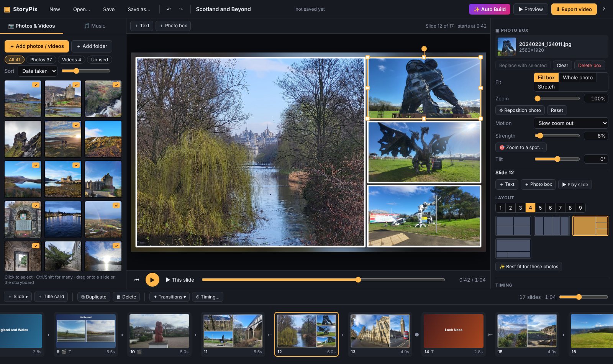This screenshot has width=613, height=364.
Task: Click the Zoom percentage input field
Action: tap(596, 98)
